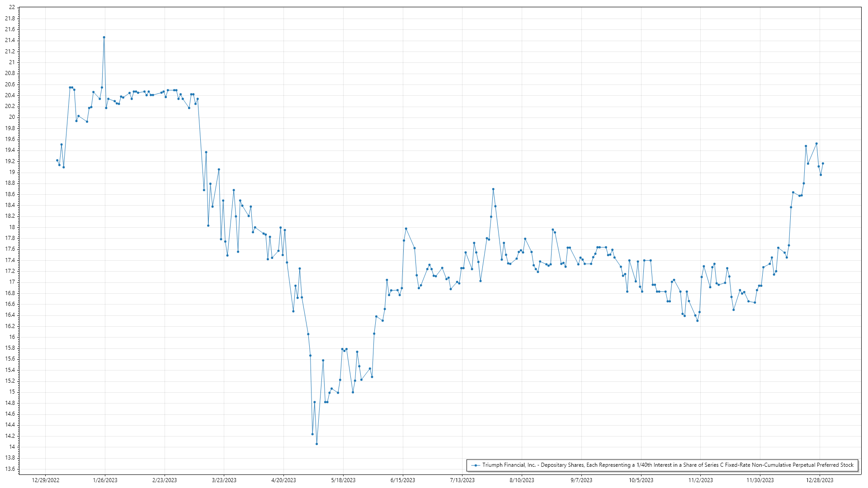Click the 12/28/2023 x-axis date label
The image size is (868, 488).
click(x=820, y=480)
